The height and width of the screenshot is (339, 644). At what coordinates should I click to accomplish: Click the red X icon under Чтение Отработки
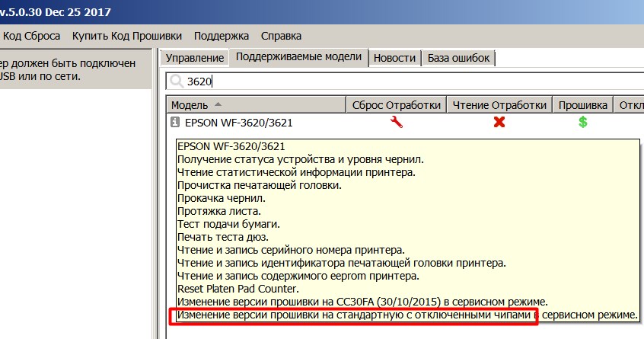tap(499, 122)
